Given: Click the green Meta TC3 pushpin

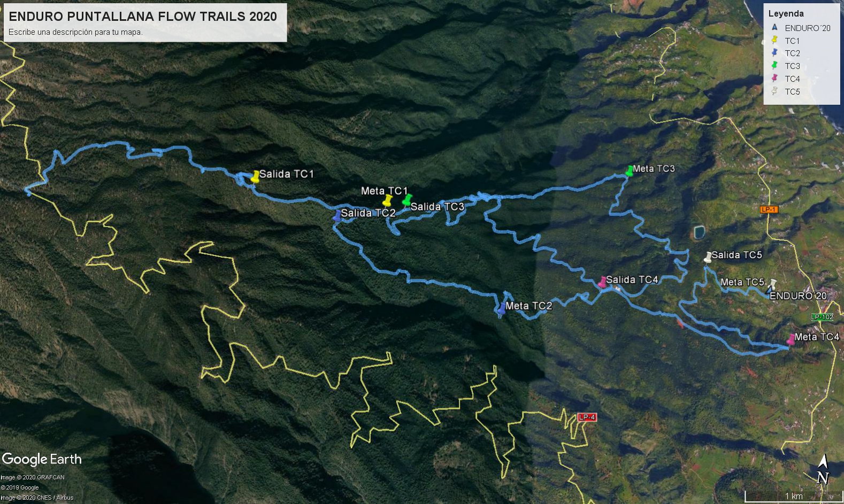Looking at the screenshot, I should [630, 171].
